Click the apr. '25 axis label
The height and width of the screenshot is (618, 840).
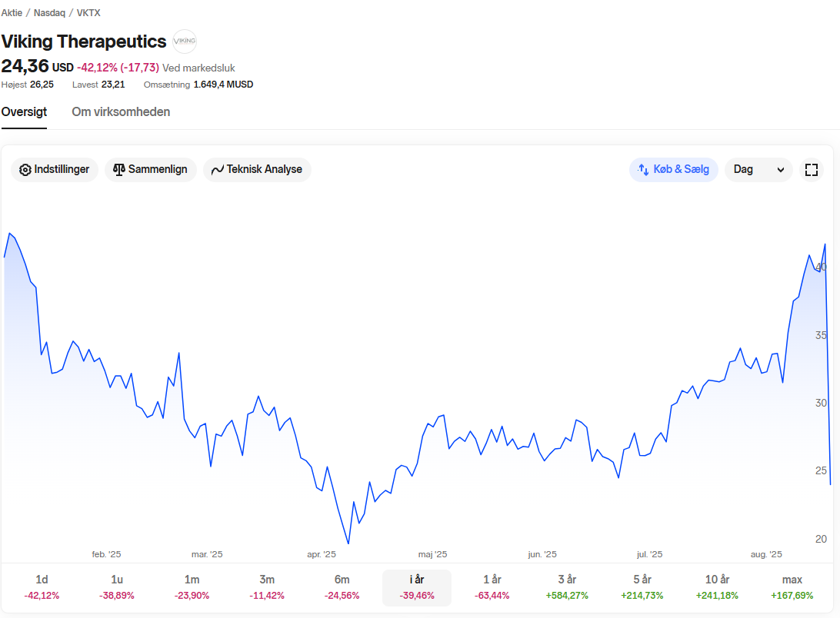[322, 554]
